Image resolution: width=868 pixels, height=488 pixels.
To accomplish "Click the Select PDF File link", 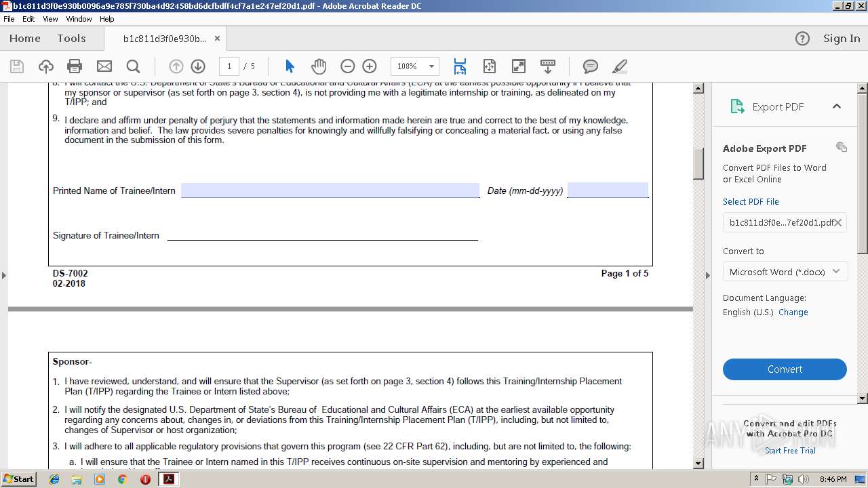I will pyautogui.click(x=751, y=201).
